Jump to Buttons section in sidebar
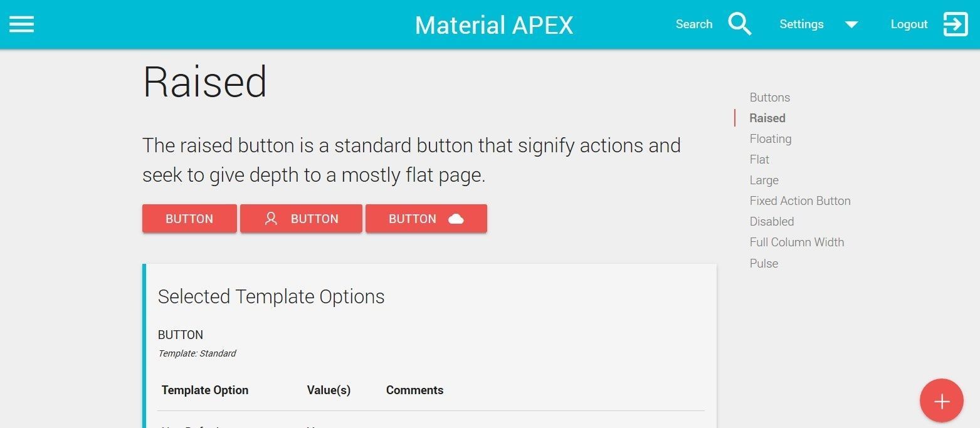The height and width of the screenshot is (428, 980). tap(769, 97)
